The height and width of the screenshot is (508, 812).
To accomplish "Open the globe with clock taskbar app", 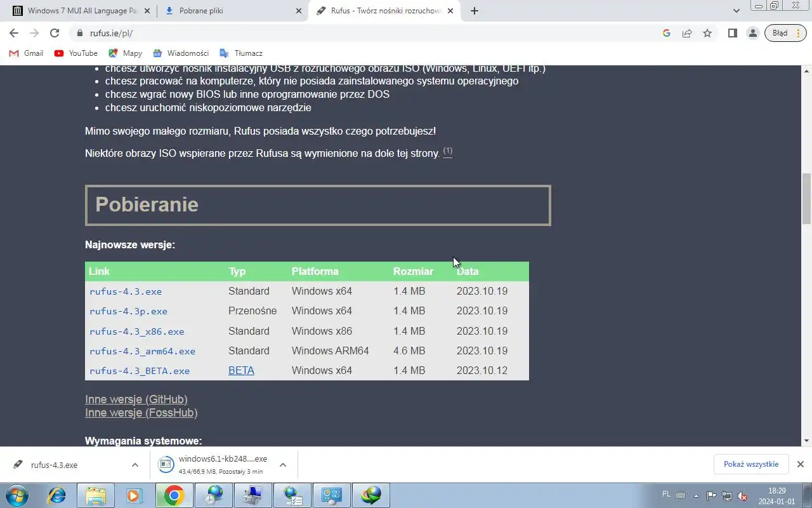I will (214, 495).
